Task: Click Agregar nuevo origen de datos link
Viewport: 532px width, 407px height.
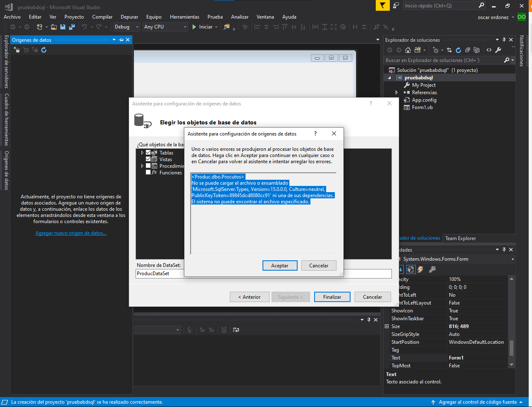Action: [x=71, y=233]
